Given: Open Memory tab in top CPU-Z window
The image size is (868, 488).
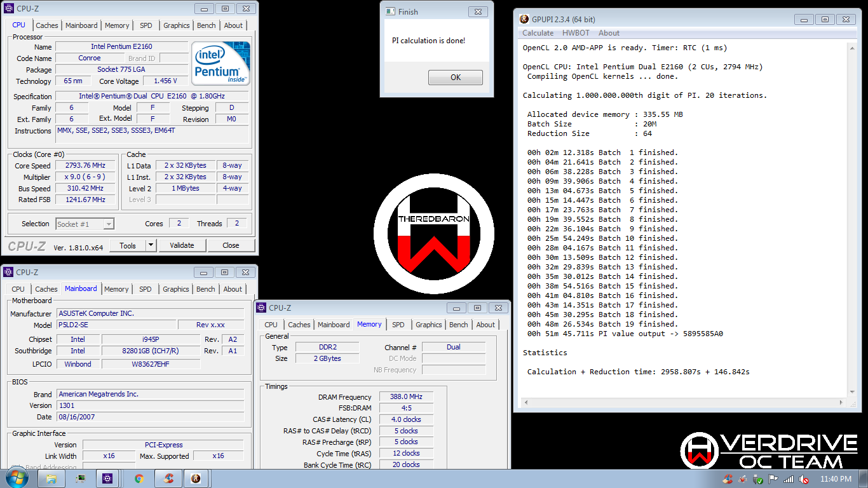Looking at the screenshot, I should (117, 25).
